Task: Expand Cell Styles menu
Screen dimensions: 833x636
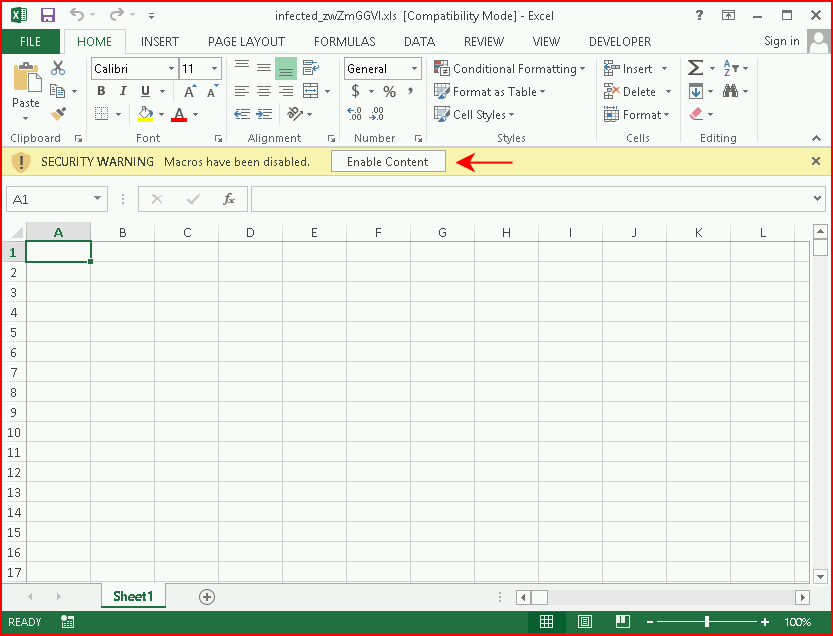Action: pos(474,114)
